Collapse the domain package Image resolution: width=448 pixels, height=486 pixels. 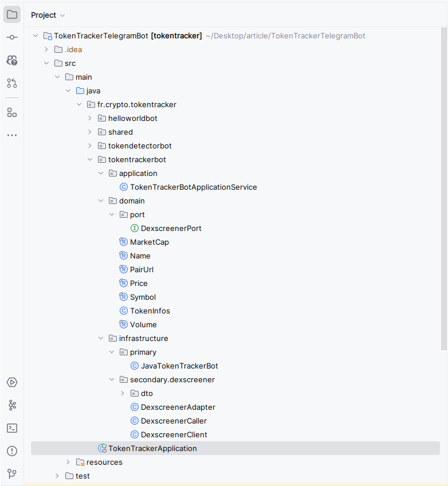tap(101, 201)
